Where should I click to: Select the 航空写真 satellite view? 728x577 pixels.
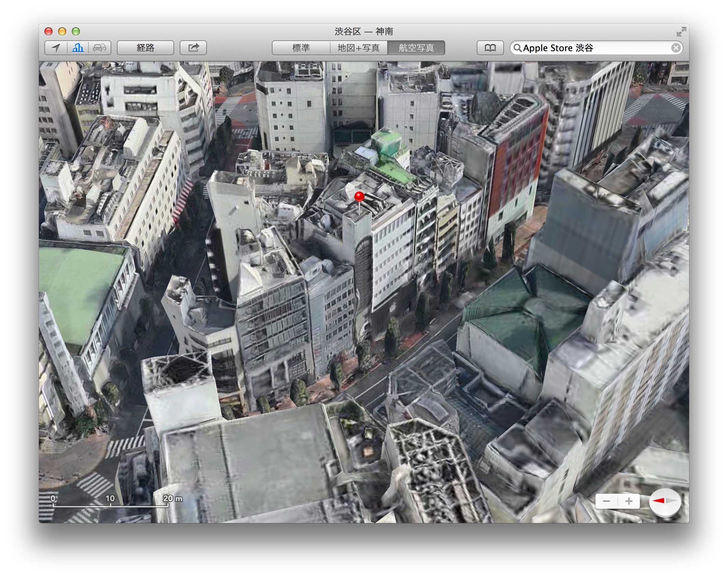[416, 48]
